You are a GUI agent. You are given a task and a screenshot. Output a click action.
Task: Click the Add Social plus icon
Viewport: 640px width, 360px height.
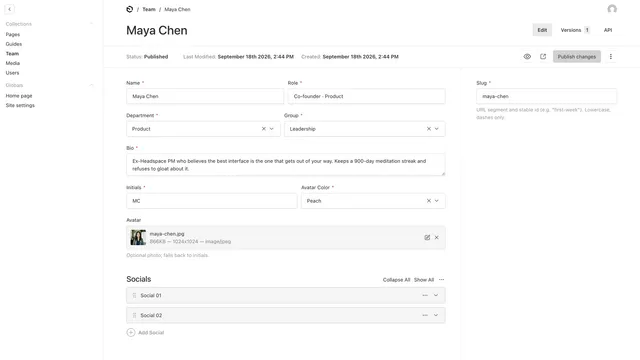(x=131, y=332)
